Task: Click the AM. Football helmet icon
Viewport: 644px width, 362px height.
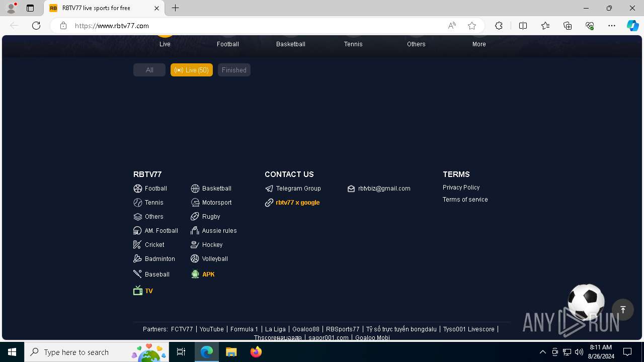Action: (x=138, y=231)
